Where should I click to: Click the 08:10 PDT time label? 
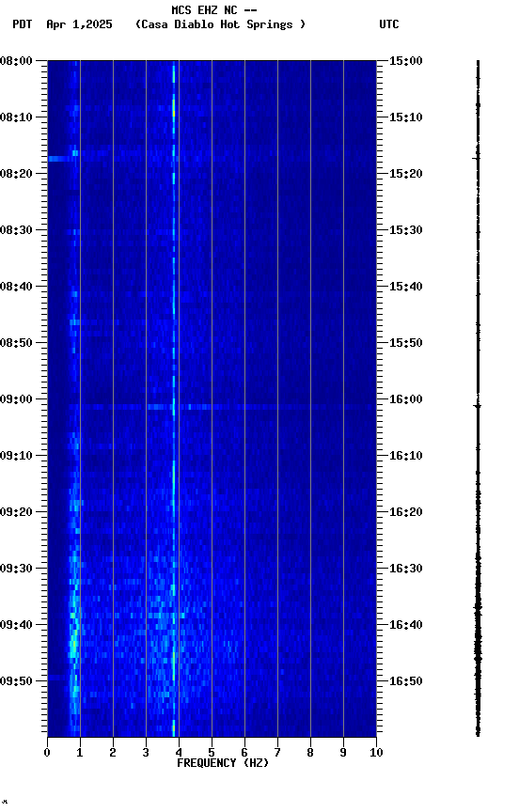pyautogui.click(x=16, y=117)
